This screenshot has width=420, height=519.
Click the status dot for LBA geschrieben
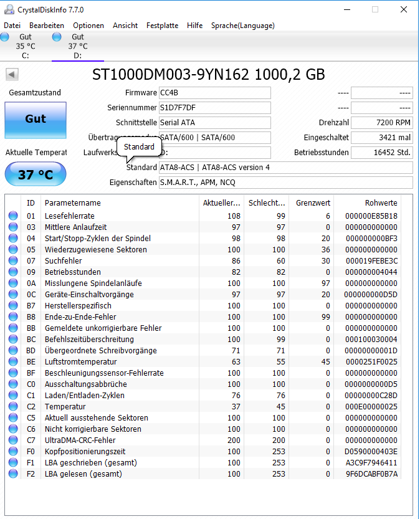point(13,463)
